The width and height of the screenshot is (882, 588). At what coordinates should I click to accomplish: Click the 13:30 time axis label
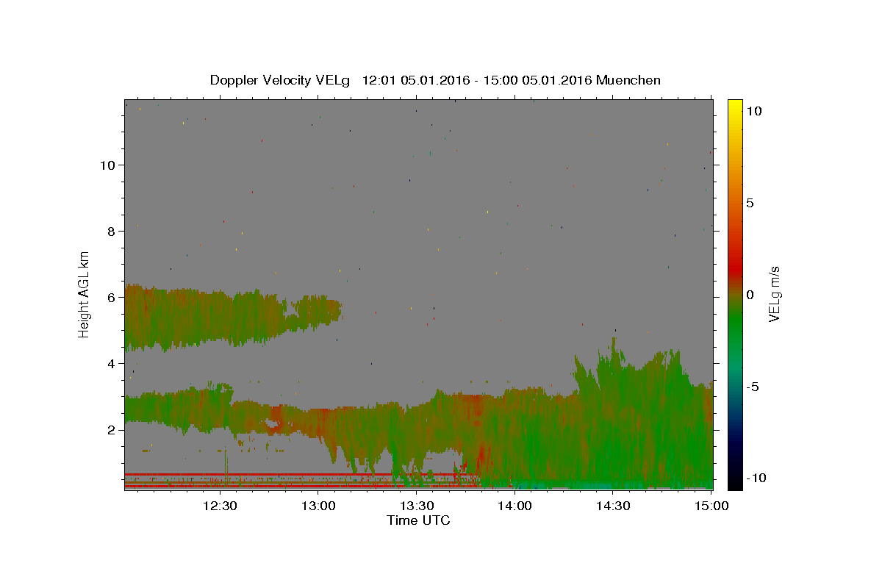tap(417, 506)
